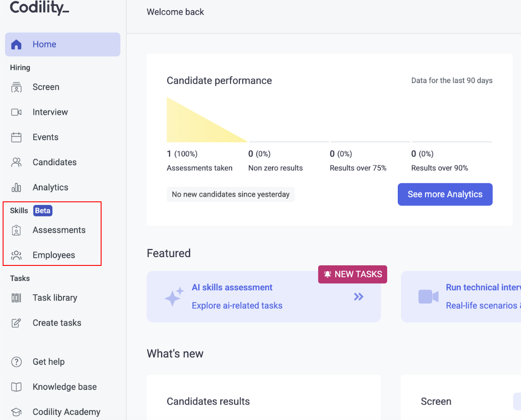Click the Codility logo
The image size is (521, 420).
pos(40,8)
